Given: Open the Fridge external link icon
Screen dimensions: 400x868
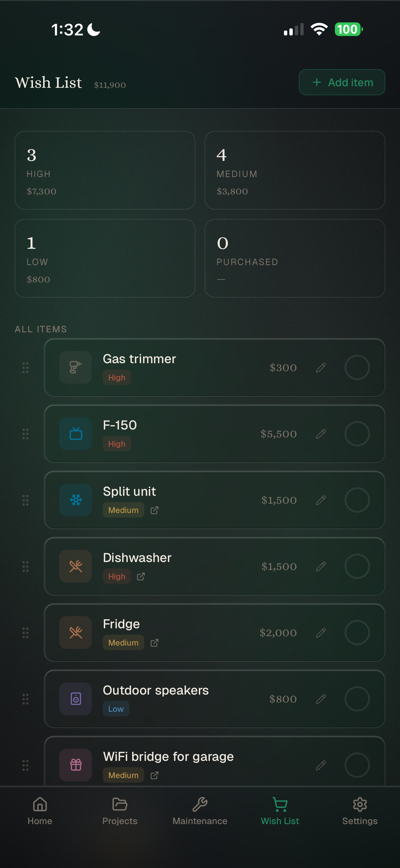Looking at the screenshot, I should 155,643.
